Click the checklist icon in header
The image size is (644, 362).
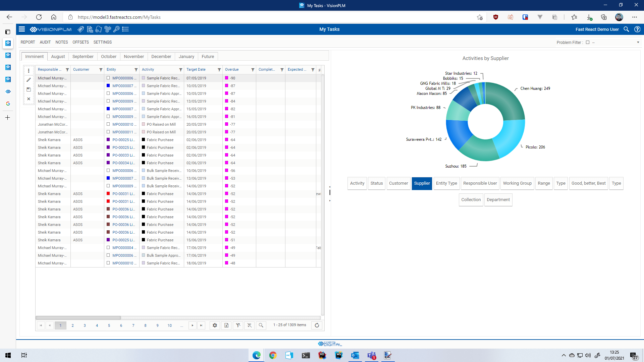coord(125,29)
